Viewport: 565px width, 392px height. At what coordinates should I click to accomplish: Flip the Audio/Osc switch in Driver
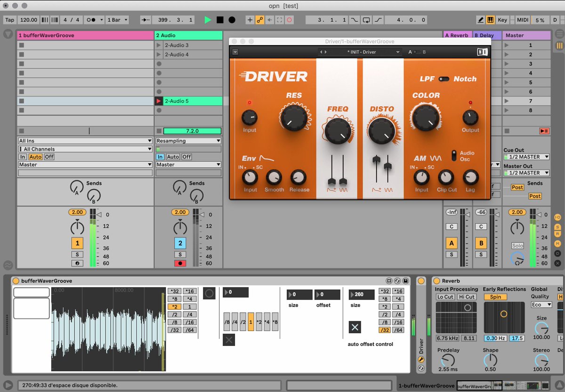pos(454,155)
